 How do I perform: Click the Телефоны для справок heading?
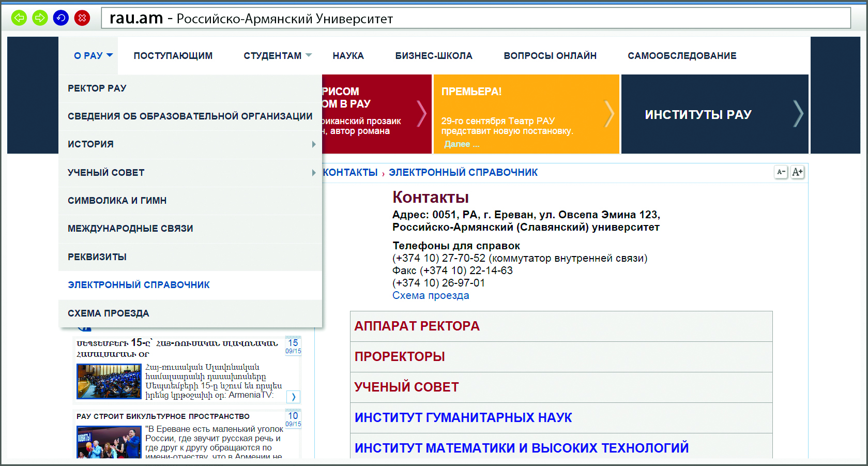click(456, 246)
